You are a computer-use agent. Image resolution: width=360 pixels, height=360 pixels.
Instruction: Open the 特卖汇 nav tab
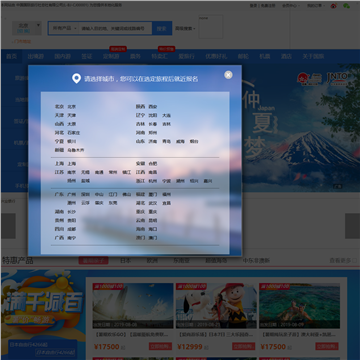(160, 56)
